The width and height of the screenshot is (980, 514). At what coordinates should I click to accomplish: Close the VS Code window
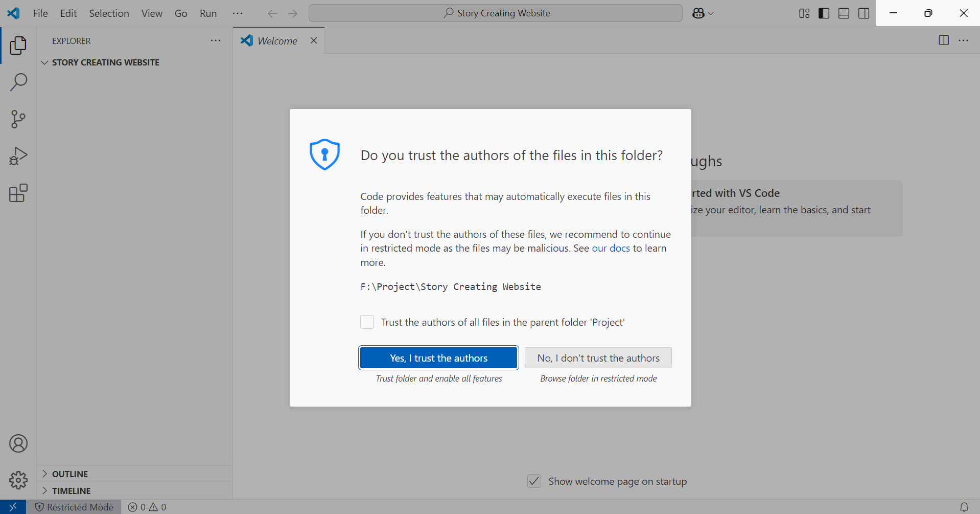tap(964, 13)
